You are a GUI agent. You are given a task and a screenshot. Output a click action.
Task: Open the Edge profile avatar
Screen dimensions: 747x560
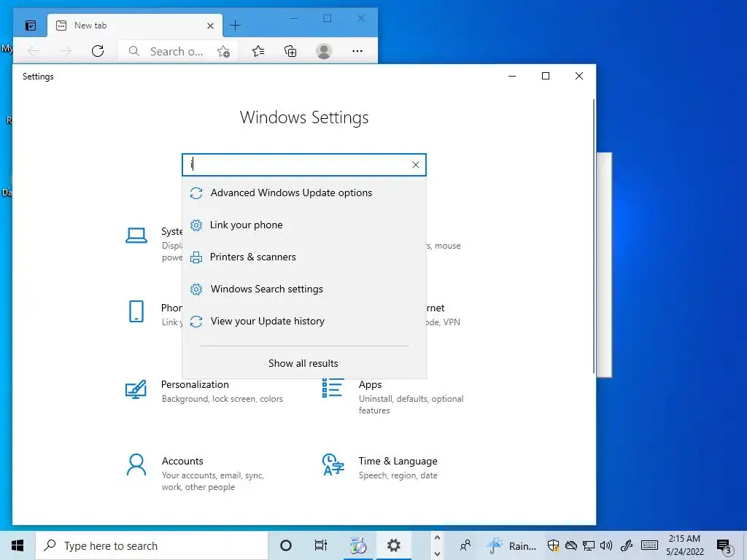click(324, 51)
